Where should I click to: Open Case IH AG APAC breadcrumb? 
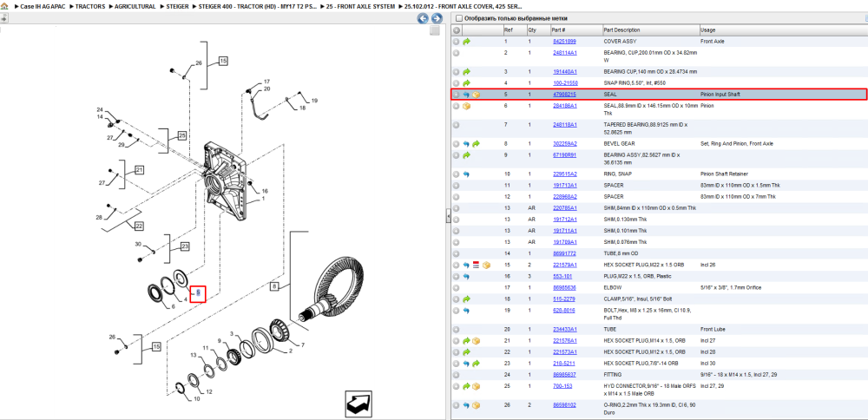pos(42,6)
